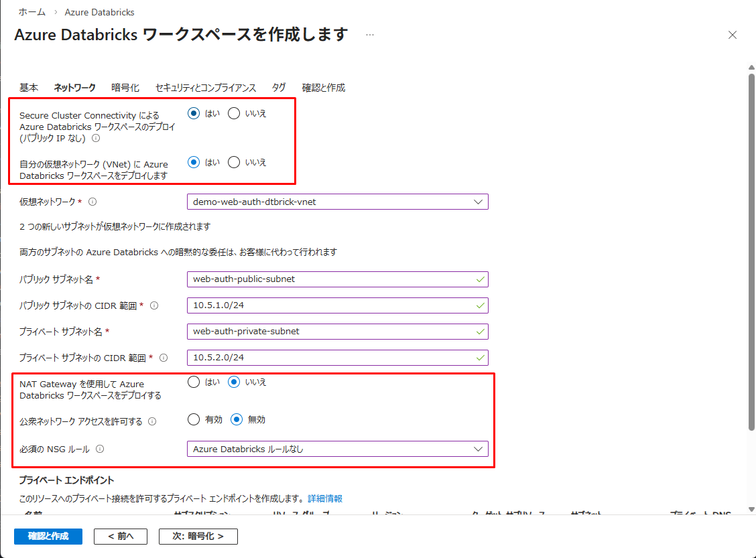Select はい for NAT Gateway deployment
Viewport: 756px width, 558px height.
click(x=194, y=382)
